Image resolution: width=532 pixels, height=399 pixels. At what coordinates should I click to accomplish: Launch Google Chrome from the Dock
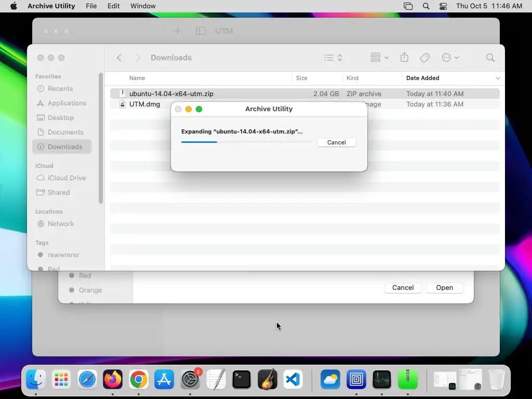point(138,379)
